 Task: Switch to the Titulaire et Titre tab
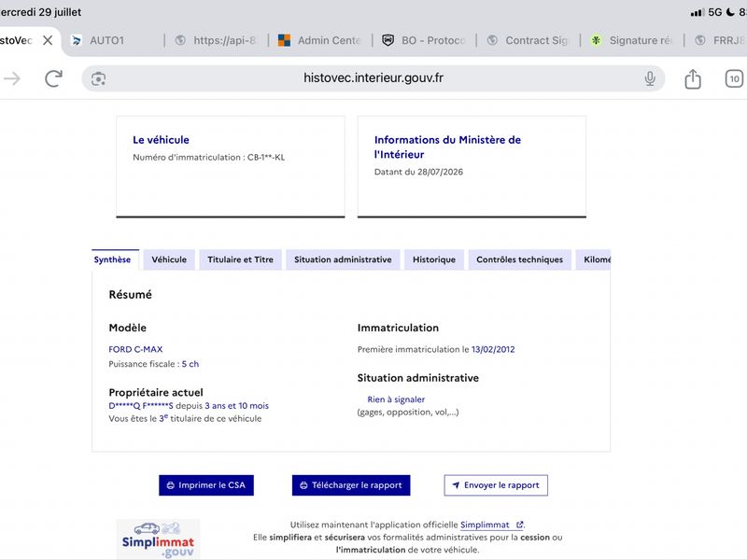[241, 259]
